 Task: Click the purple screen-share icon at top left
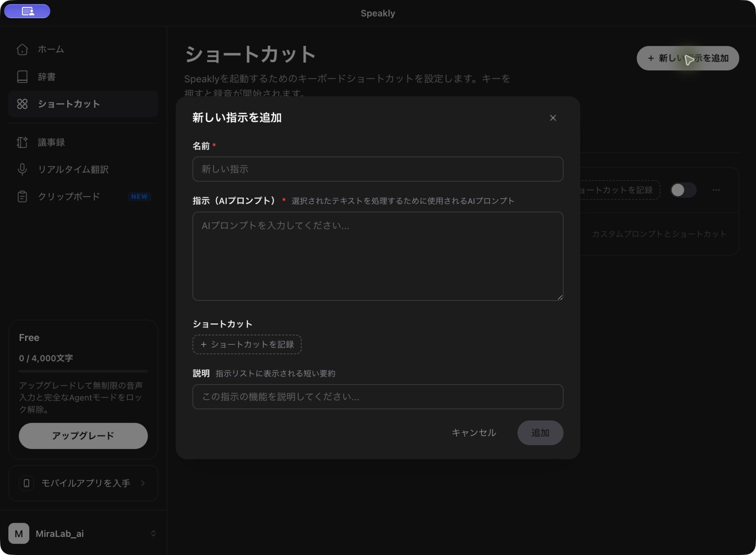[x=27, y=11]
